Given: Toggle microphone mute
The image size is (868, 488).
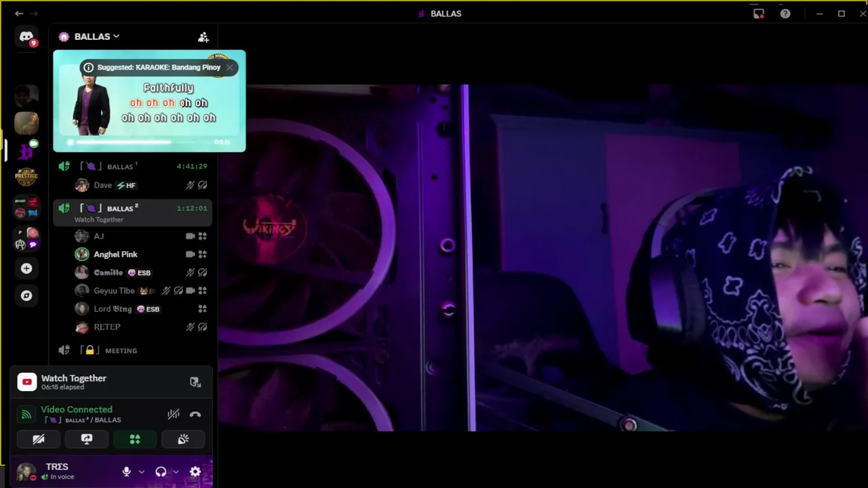Looking at the screenshot, I should tap(126, 472).
